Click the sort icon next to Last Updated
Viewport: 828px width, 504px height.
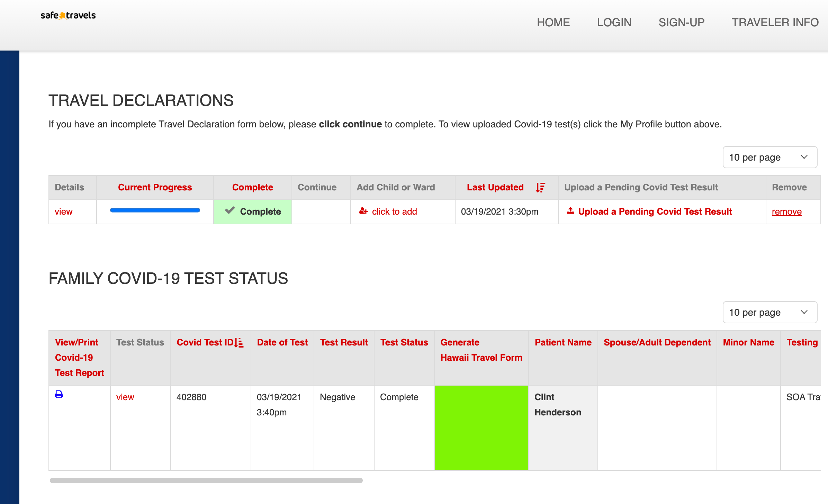click(x=539, y=188)
